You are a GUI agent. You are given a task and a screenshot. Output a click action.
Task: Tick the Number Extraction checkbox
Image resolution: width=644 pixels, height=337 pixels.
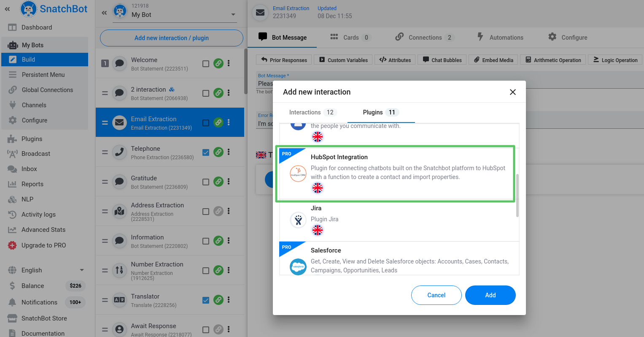[206, 271]
